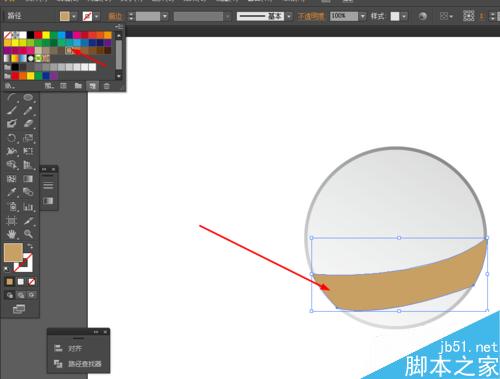Screen dimensions: 500x379
Task: Select the Eyedropper tool
Action: [x=12, y=192]
